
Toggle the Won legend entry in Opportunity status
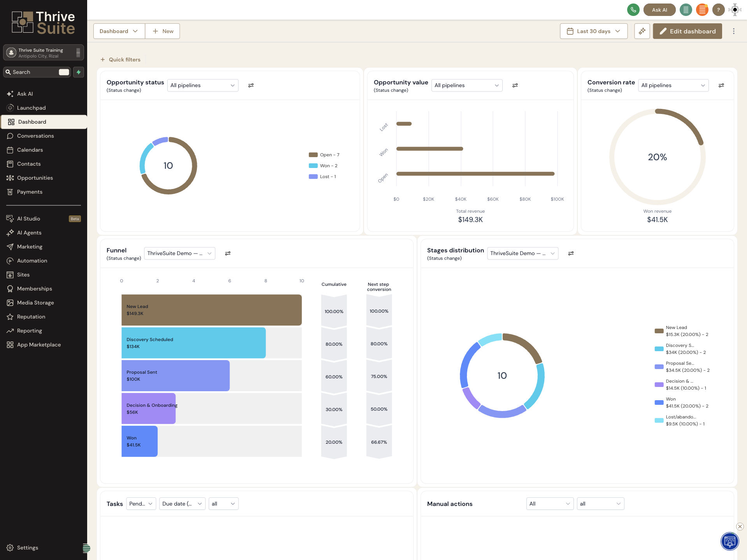[323, 166]
